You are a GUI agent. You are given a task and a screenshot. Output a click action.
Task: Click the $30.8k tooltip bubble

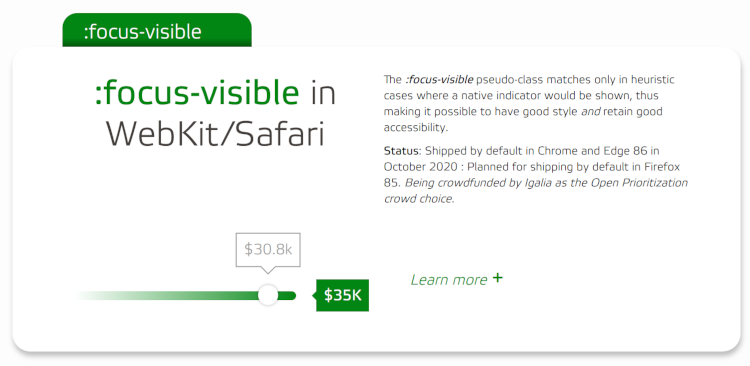click(x=268, y=250)
